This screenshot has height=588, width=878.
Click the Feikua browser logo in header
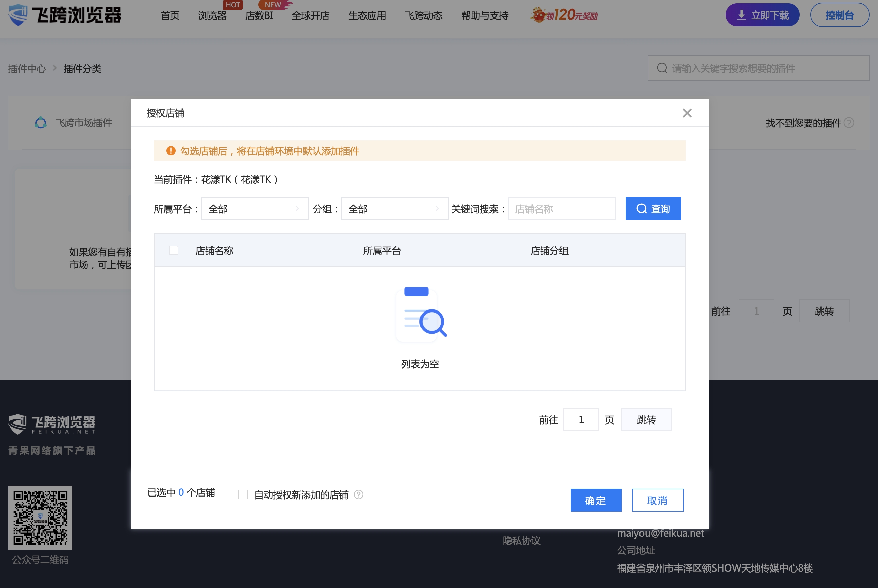[65, 15]
